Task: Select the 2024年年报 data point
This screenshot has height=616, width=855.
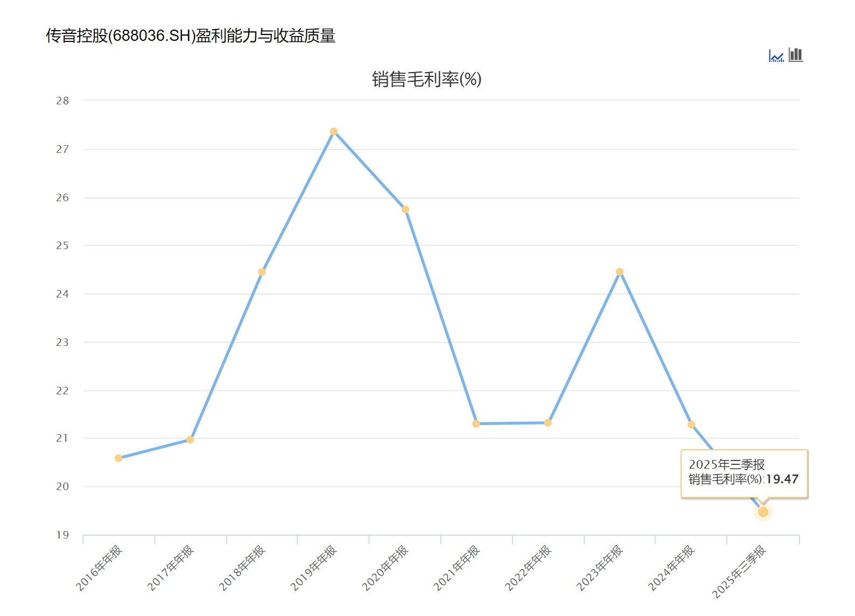Action: (x=691, y=424)
